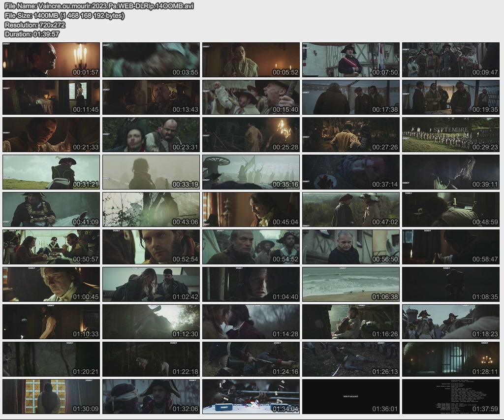Image resolution: width=504 pixels, height=420 pixels.
Task: Select the thumbnail stamped 00:56:50
Action: click(x=350, y=247)
